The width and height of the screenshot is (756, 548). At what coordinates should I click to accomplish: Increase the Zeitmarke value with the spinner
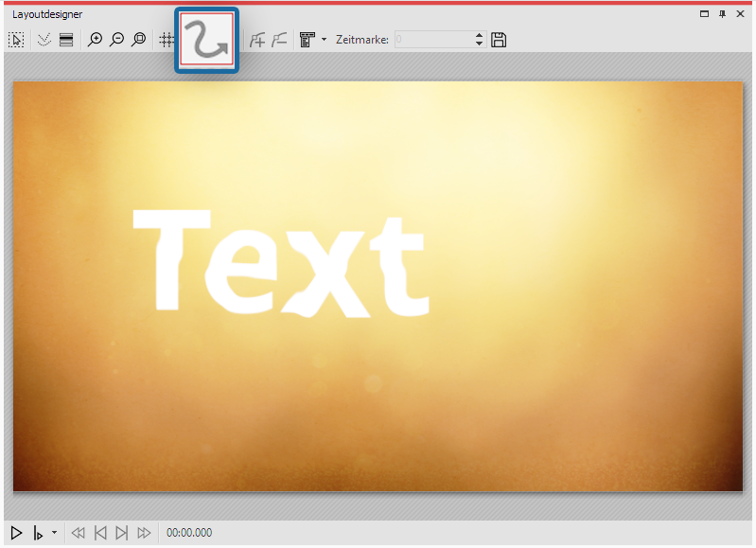pos(479,36)
